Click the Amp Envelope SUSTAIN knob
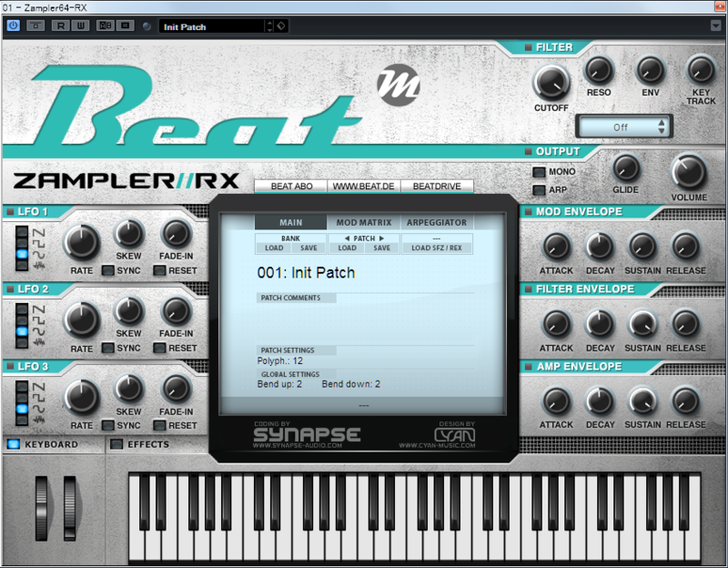 tap(642, 401)
